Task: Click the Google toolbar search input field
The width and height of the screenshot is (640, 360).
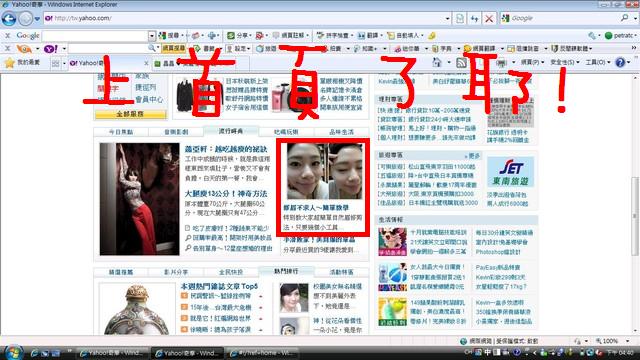Action: (96, 36)
